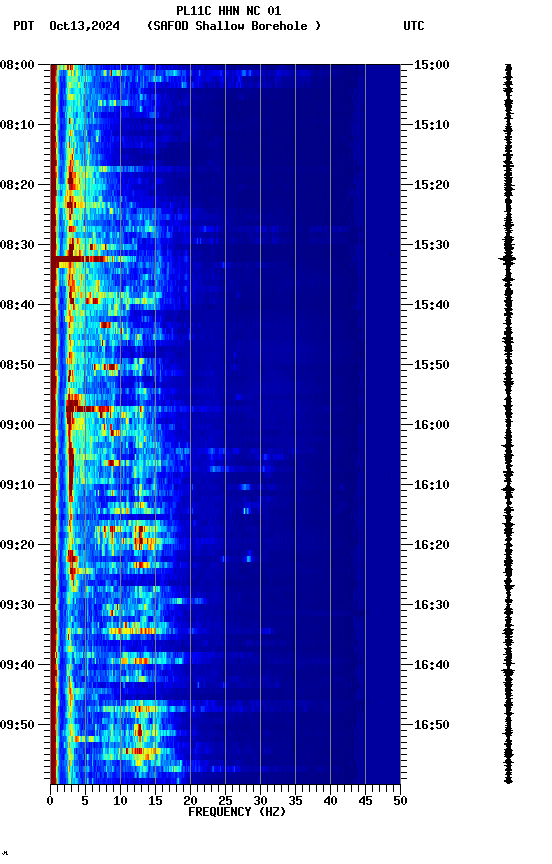Click the 09:50 PDT time label

(x=17, y=725)
